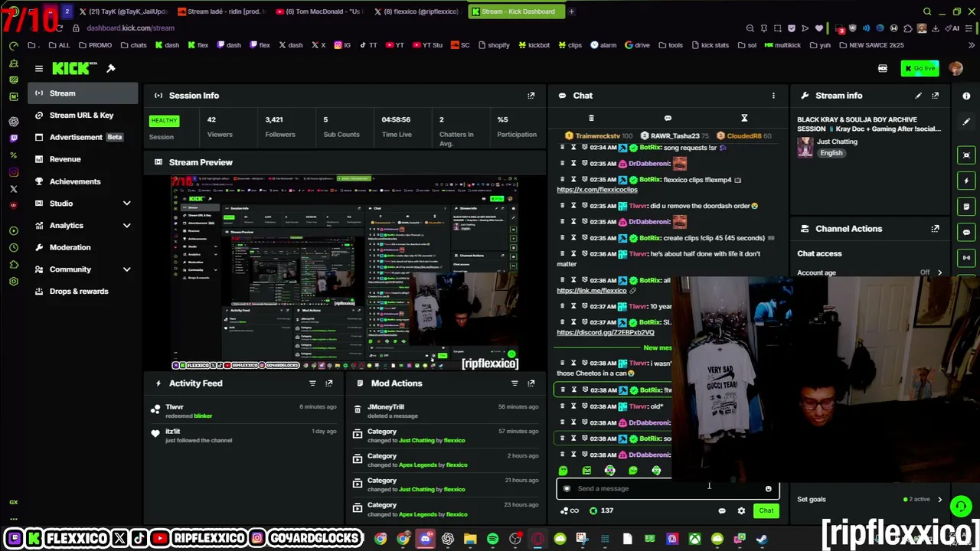The width and height of the screenshot is (980, 551).
Task: Edit stream info with the pencil icon
Action: [x=918, y=96]
